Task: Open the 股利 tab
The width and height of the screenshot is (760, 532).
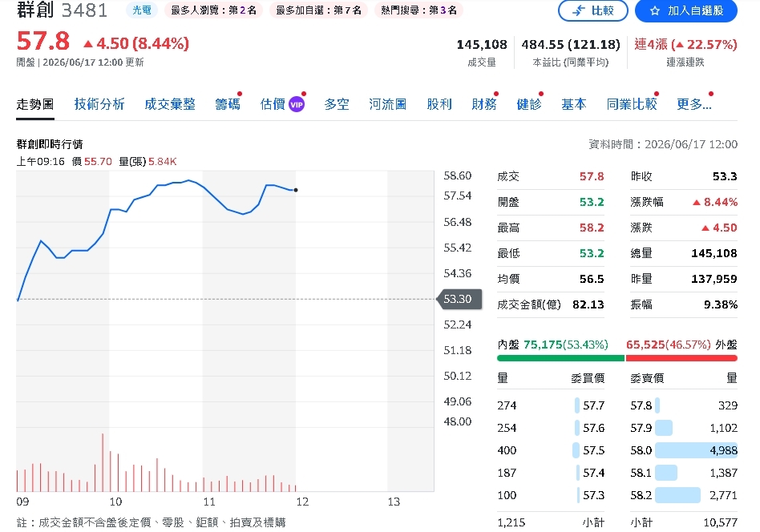Action: pos(439,104)
